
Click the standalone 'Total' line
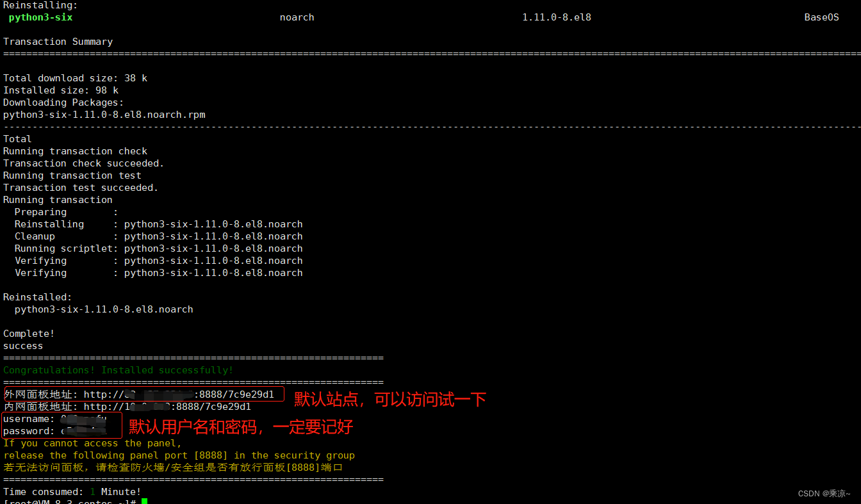point(17,139)
